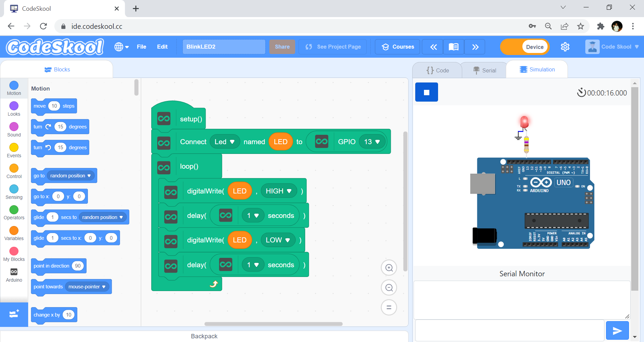Open the project documentation book icon
Screen dimensions: 644x342
(x=453, y=47)
